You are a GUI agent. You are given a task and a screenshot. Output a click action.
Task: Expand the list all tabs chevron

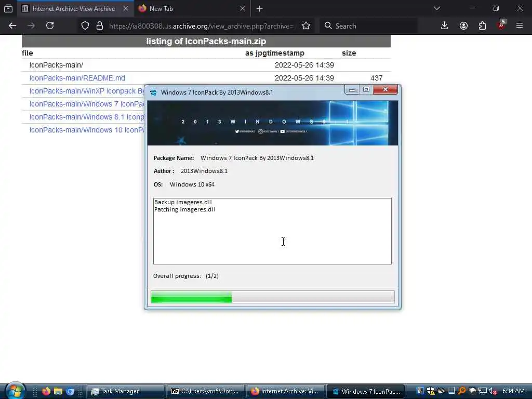(x=437, y=8)
